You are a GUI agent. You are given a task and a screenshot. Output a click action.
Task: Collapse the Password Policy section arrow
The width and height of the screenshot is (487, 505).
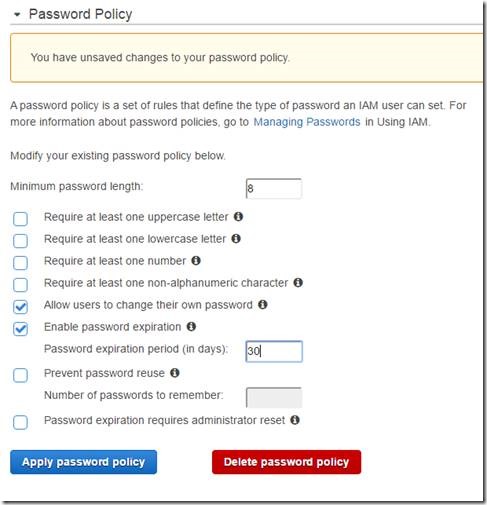[17, 15]
